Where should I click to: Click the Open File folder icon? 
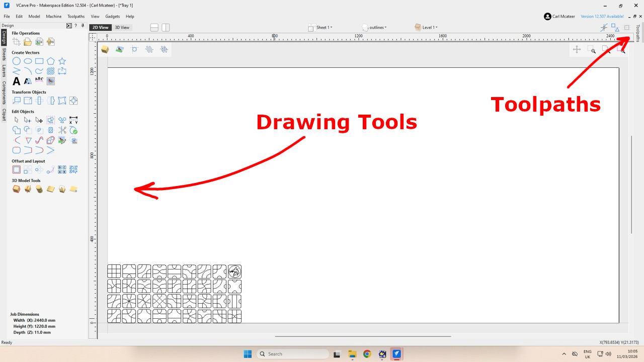tap(28, 42)
